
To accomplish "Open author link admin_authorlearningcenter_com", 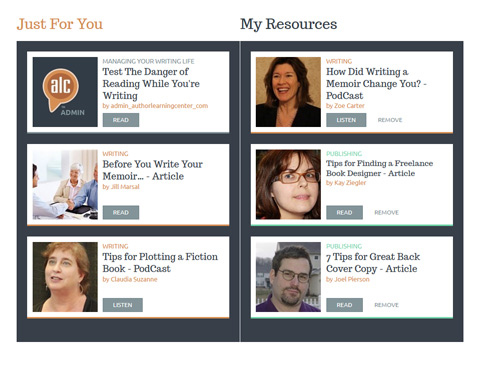I will [x=155, y=106].
